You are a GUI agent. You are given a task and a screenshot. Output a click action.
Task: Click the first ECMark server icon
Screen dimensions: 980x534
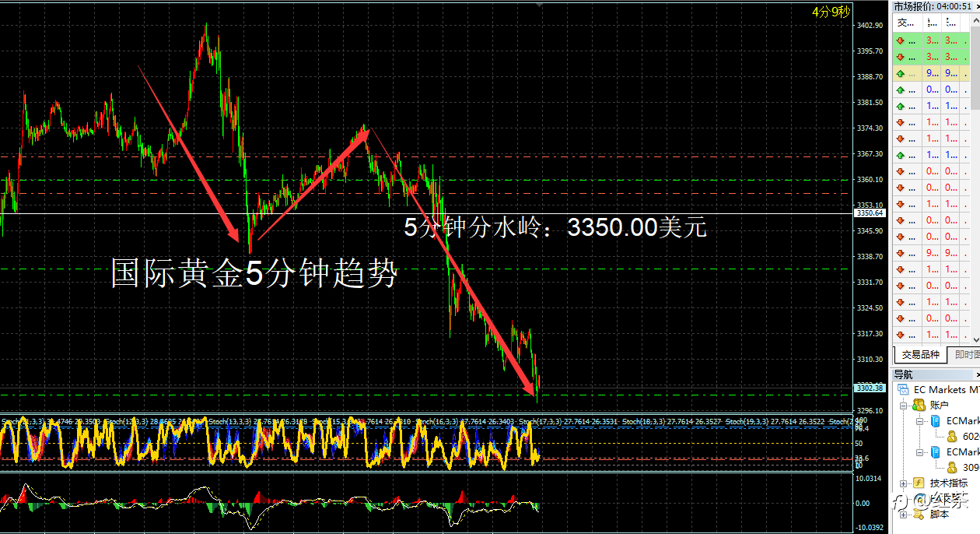(x=936, y=420)
